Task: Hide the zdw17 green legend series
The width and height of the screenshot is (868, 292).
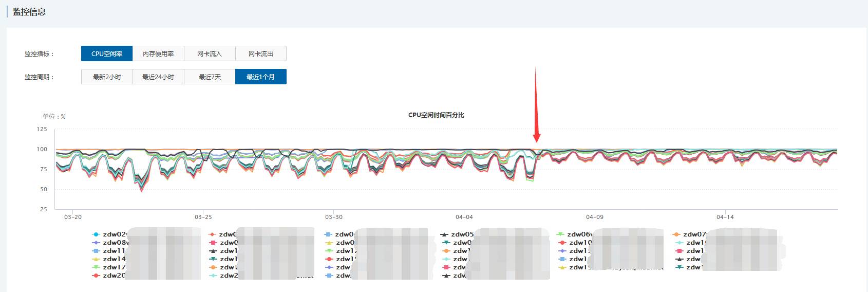Action: click(x=96, y=267)
